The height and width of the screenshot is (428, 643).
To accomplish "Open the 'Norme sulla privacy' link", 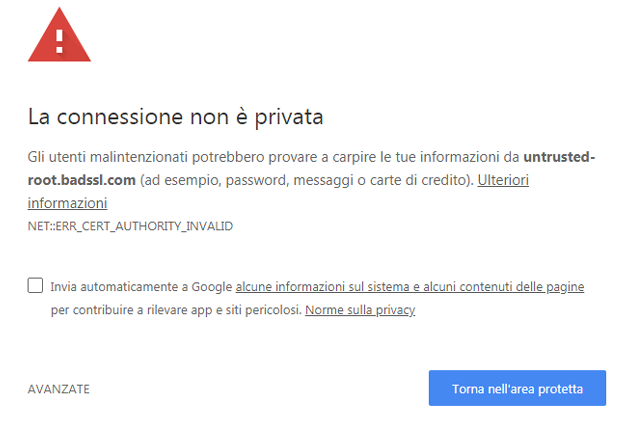I will click(x=360, y=310).
